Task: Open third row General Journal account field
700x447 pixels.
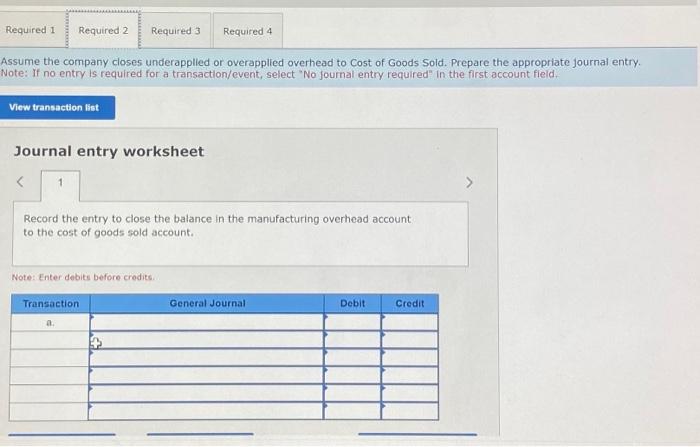Action: pyautogui.click(x=207, y=358)
